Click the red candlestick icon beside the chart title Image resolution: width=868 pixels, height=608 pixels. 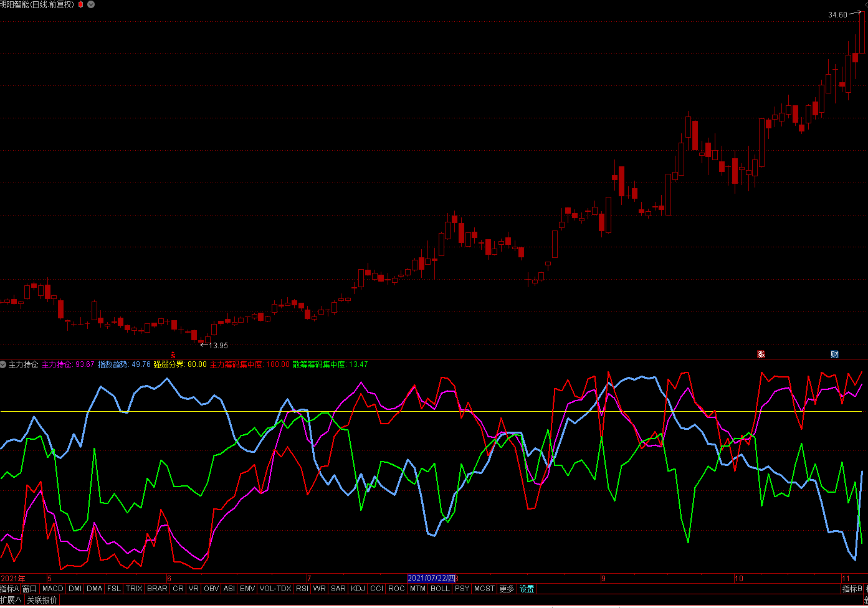pyautogui.click(x=80, y=4)
